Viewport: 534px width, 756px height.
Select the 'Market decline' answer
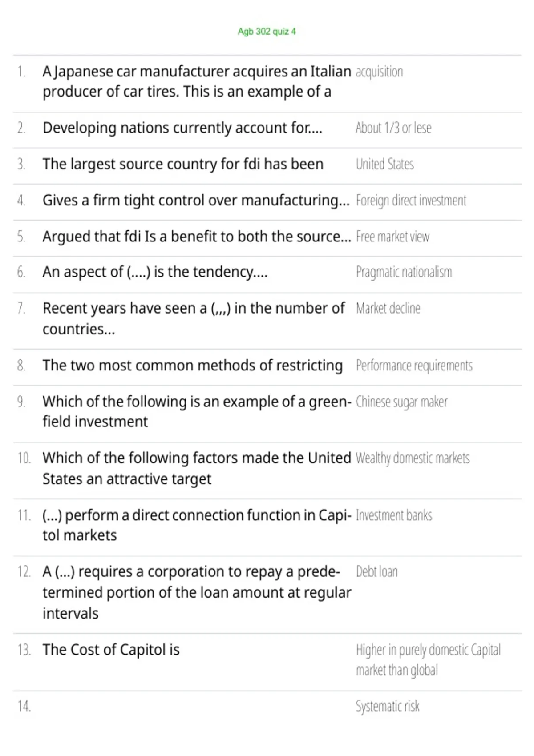point(388,308)
